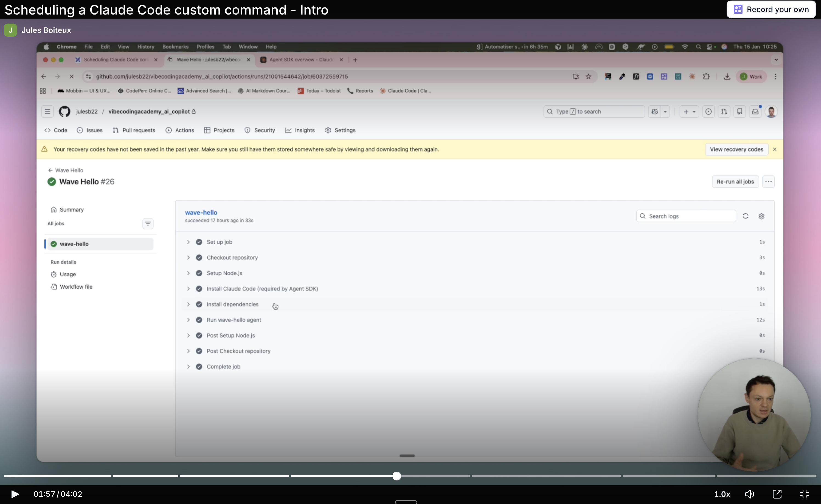
Task: Click inside the Search logs field
Action: click(686, 216)
